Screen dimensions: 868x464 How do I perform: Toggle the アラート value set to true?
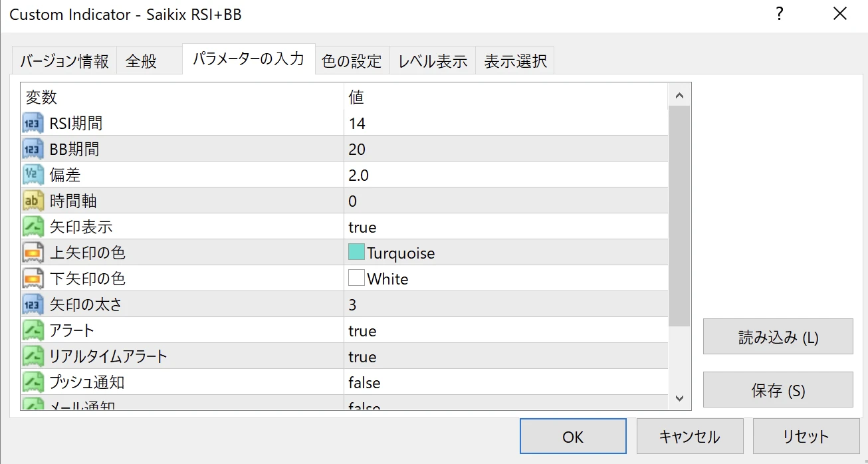362,331
